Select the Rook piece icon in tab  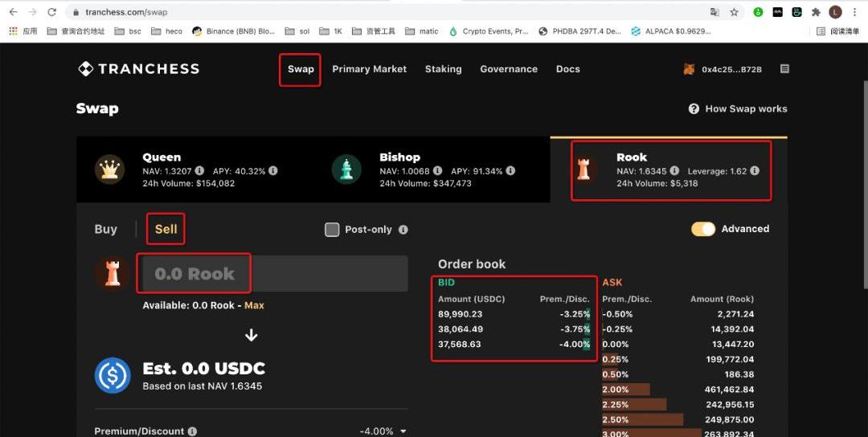pyautogui.click(x=583, y=169)
